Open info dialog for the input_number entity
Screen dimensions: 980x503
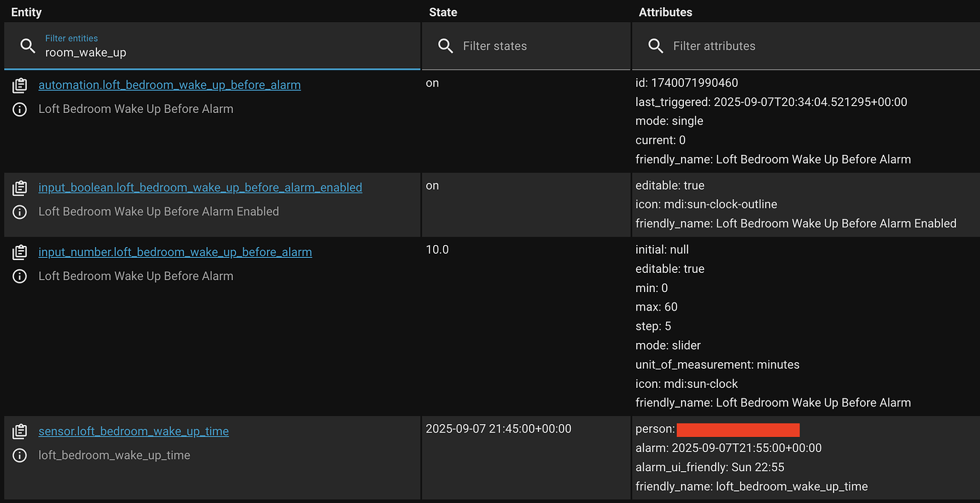click(x=19, y=276)
